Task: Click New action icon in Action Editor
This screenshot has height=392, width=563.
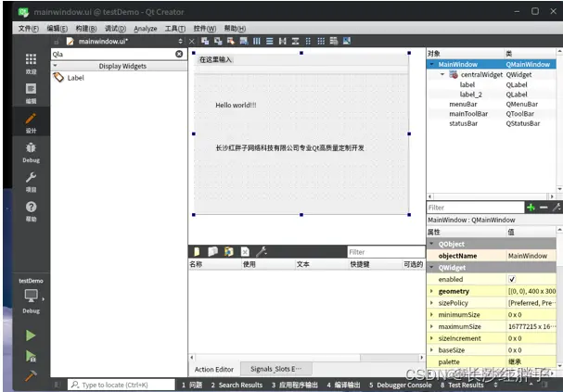Action: 197,252
